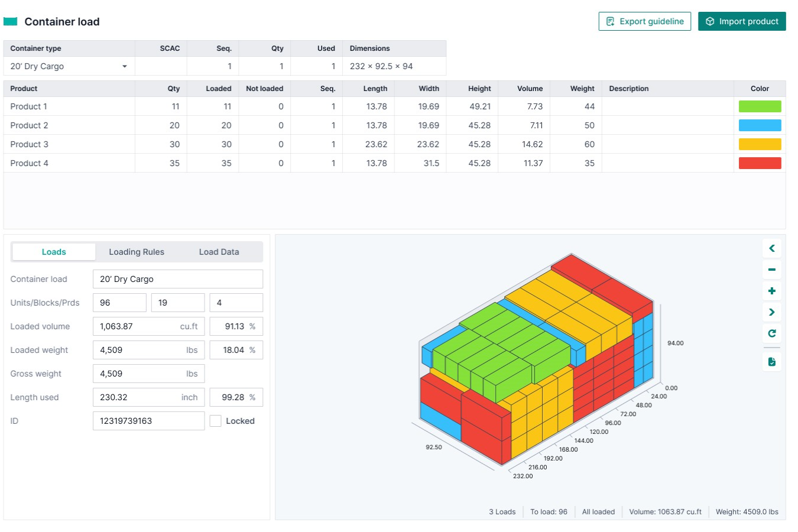
Task: Step forward to next load view
Action: (772, 312)
